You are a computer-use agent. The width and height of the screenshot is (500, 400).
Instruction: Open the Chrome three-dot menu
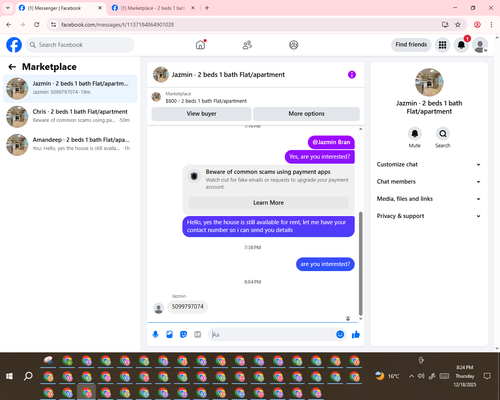[x=491, y=24]
